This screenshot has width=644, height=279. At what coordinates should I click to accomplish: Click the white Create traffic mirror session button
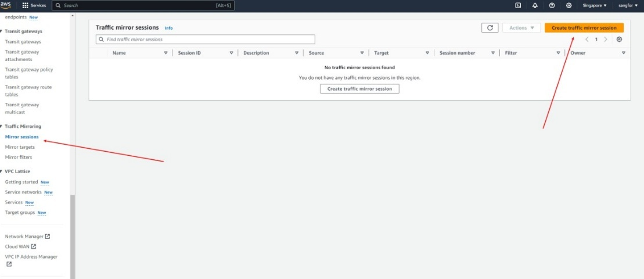pyautogui.click(x=359, y=89)
